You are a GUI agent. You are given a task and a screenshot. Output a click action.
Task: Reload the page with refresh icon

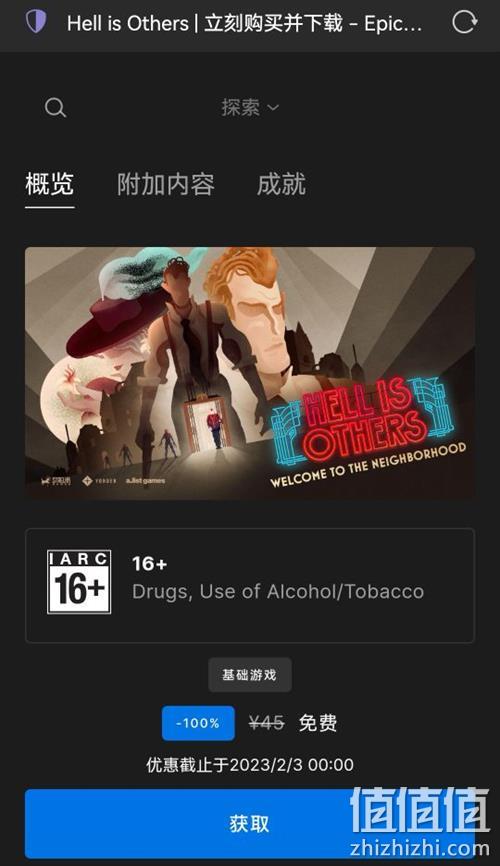[464, 22]
